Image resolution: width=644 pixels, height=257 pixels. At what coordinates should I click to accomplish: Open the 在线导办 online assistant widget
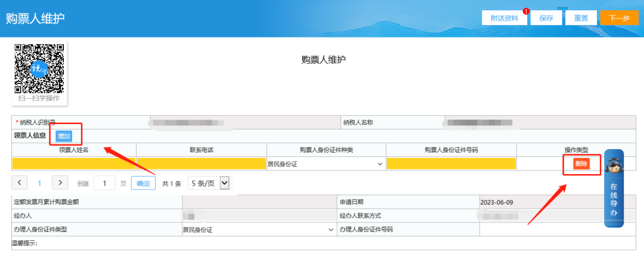[614, 188]
